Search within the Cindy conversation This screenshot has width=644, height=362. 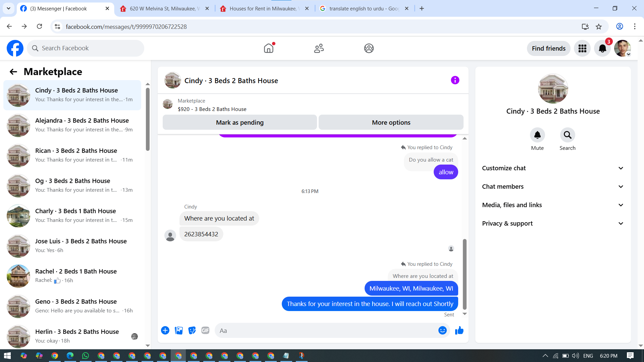(x=568, y=135)
